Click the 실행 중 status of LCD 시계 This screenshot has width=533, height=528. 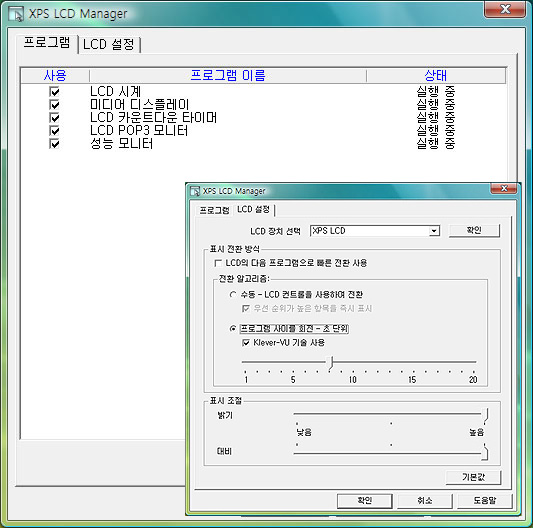click(436, 91)
